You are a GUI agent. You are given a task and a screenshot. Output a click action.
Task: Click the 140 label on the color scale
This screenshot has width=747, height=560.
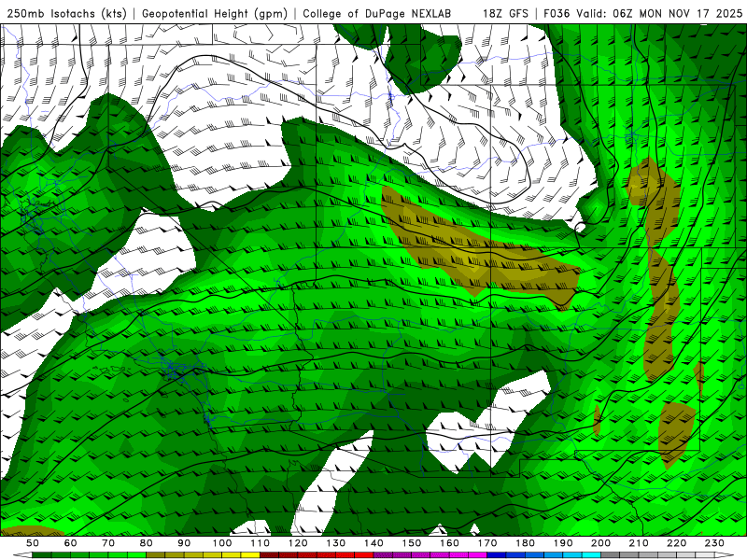pyautogui.click(x=373, y=543)
